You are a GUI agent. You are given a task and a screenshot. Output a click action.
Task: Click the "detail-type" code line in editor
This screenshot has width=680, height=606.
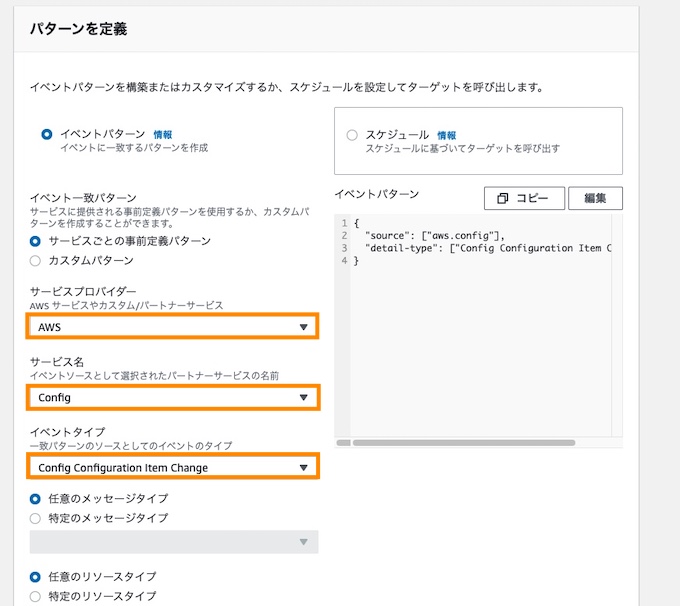pos(488,248)
